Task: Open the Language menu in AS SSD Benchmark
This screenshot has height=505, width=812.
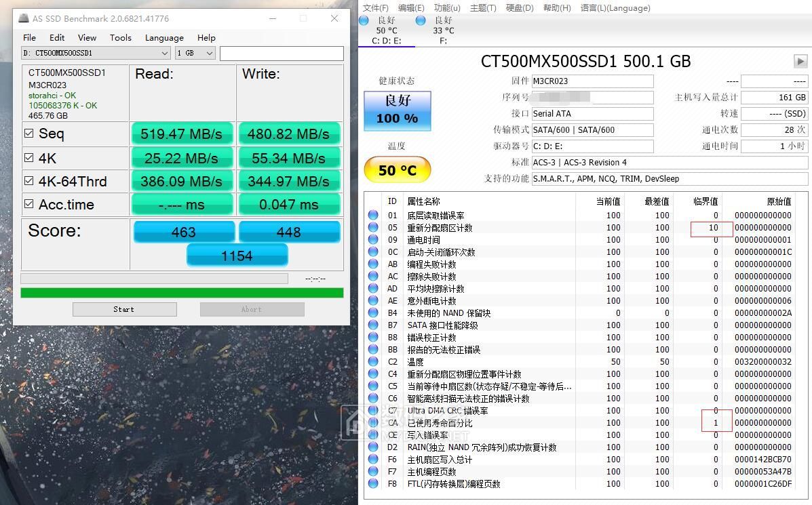Action: (x=164, y=37)
